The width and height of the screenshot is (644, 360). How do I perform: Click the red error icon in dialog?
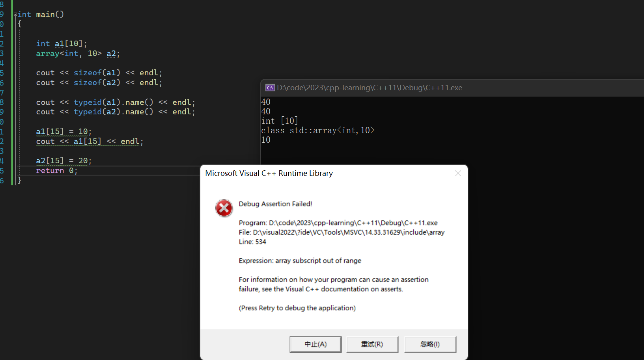coord(224,208)
